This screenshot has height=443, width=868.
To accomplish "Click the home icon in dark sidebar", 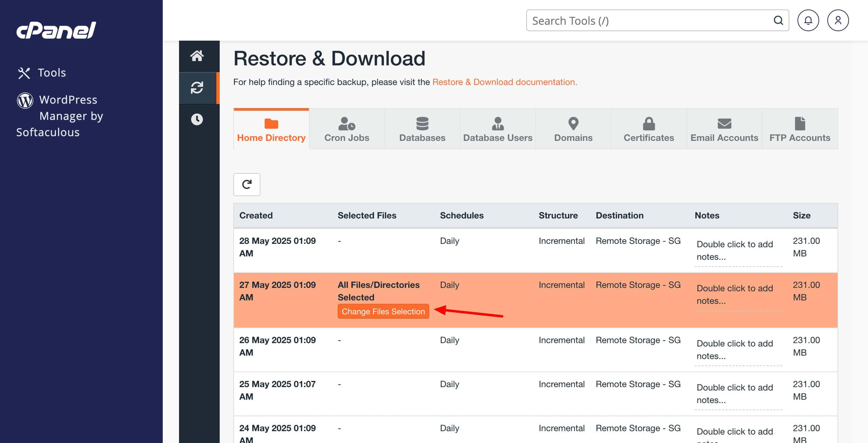I will tap(197, 56).
